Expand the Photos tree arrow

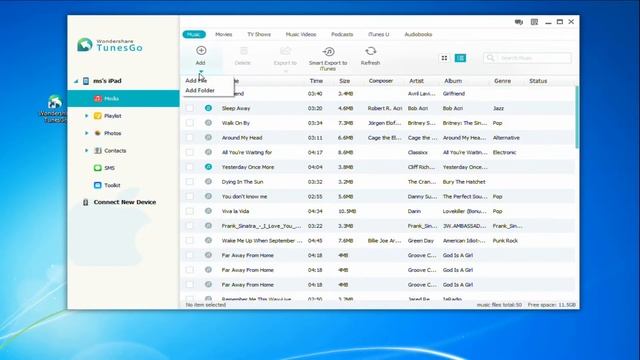(86, 133)
